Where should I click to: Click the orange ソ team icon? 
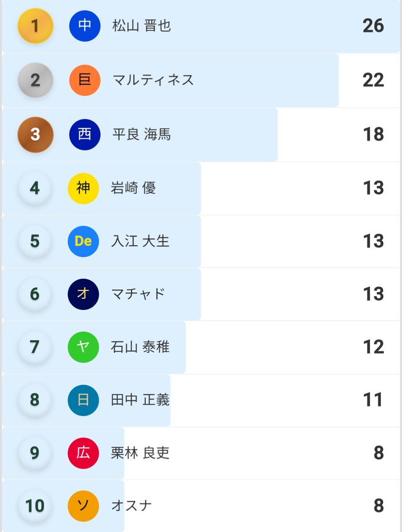click(x=83, y=505)
